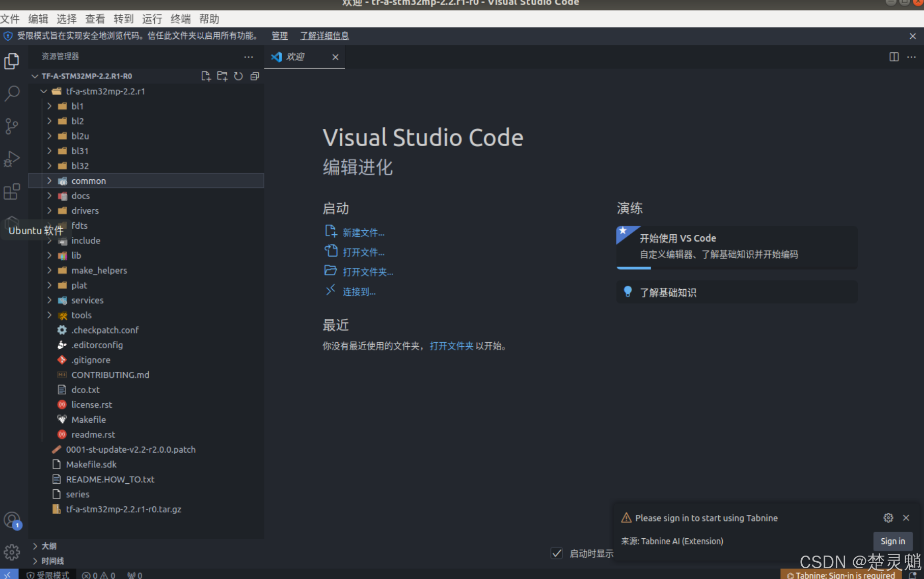This screenshot has width=924, height=579.
Task: Click the New Folder icon in explorer header
Action: pos(222,76)
